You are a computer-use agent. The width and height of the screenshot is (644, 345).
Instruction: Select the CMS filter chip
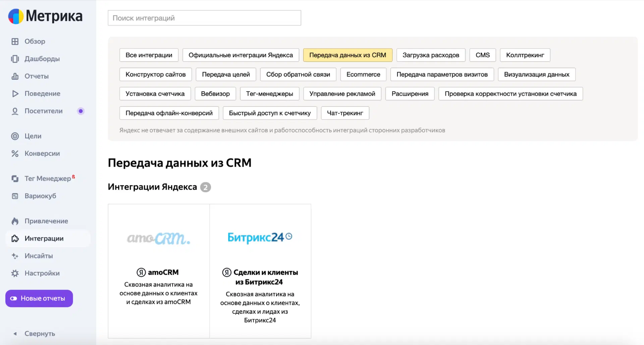click(483, 55)
